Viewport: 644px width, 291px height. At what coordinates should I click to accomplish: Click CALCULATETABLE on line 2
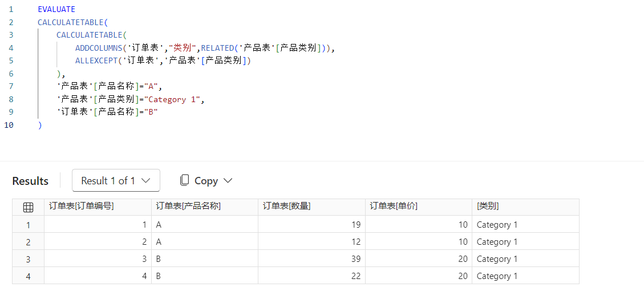pyautogui.click(x=71, y=22)
